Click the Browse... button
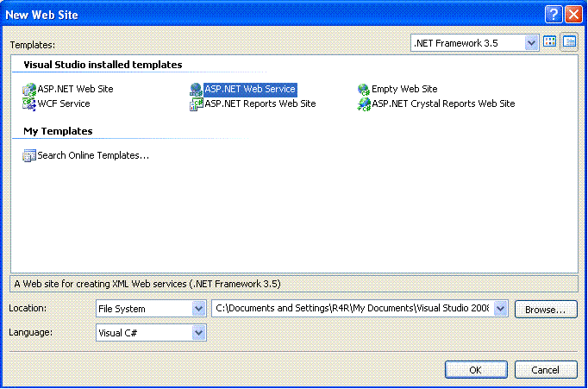 [x=546, y=310]
